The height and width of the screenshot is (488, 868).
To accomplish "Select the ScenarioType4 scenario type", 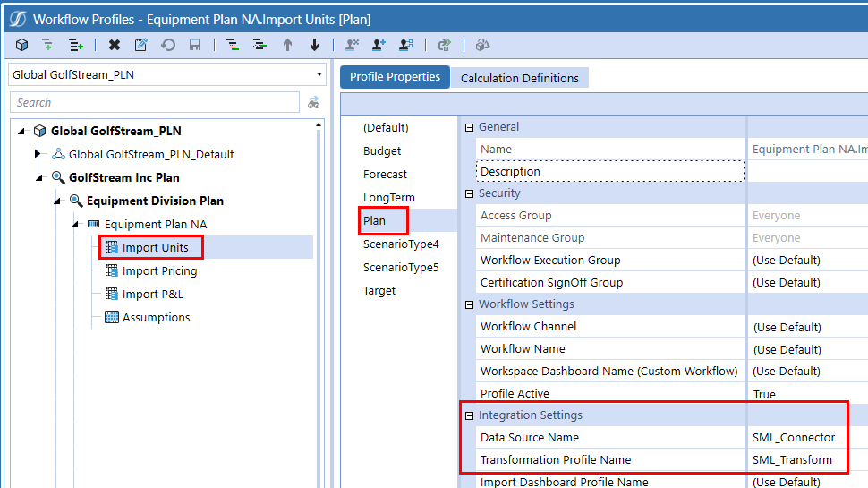I will coord(401,244).
